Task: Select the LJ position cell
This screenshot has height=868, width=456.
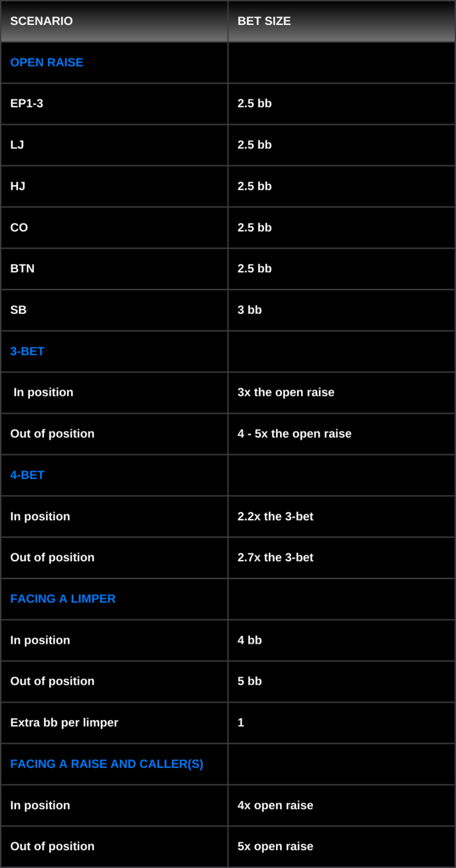Action: [17, 145]
